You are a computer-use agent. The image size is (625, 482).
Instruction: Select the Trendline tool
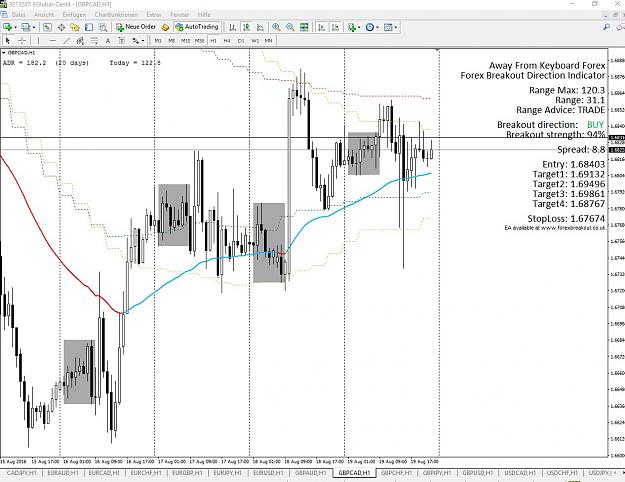[x=67, y=41]
